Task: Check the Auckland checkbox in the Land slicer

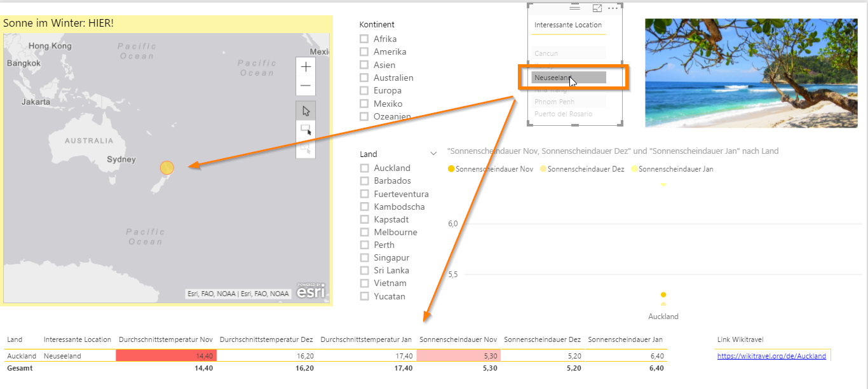Action: (365, 168)
